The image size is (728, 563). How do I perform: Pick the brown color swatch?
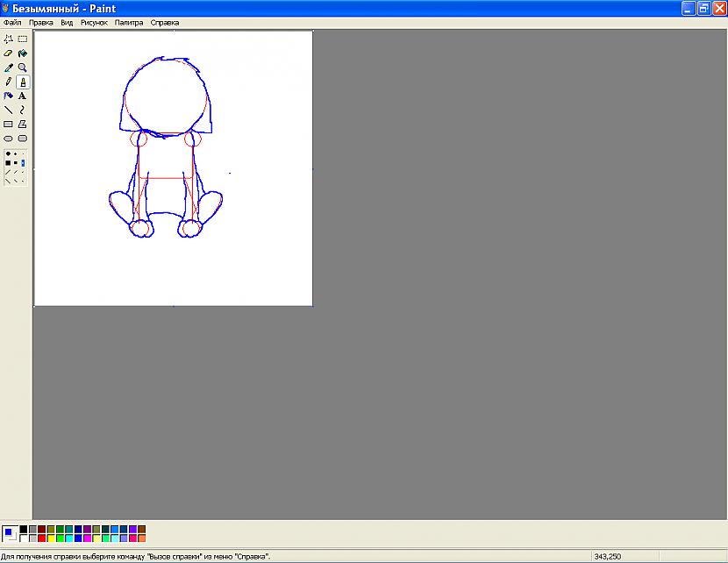(x=141, y=529)
